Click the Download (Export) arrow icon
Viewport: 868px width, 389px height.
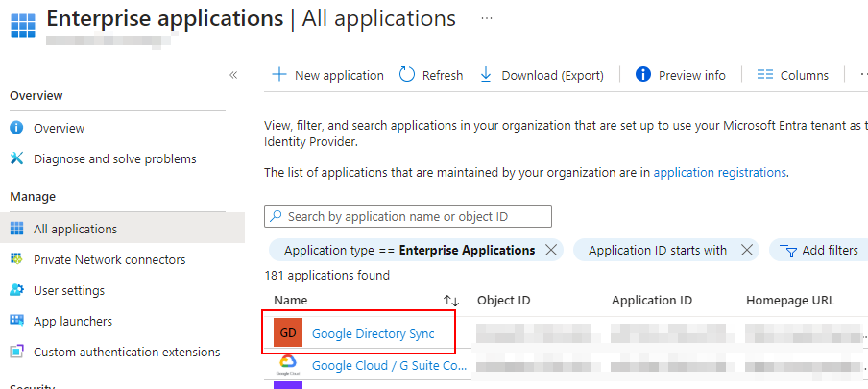(x=486, y=75)
